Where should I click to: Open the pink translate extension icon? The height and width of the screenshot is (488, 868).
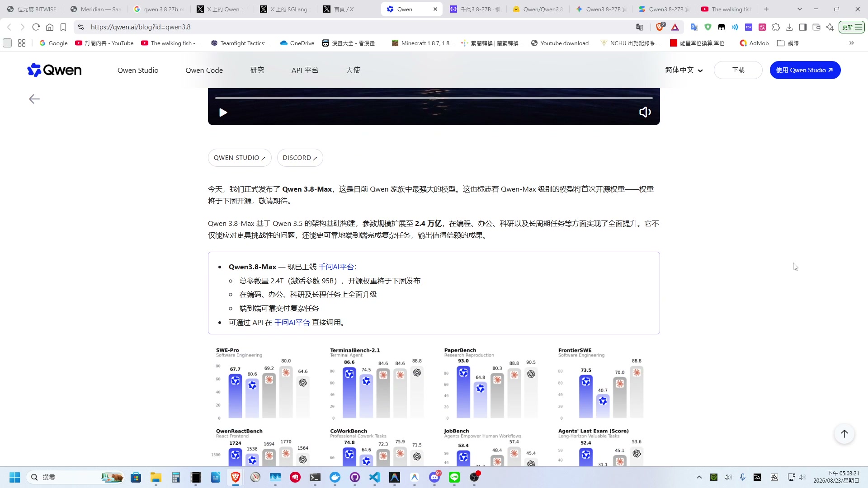point(762,27)
